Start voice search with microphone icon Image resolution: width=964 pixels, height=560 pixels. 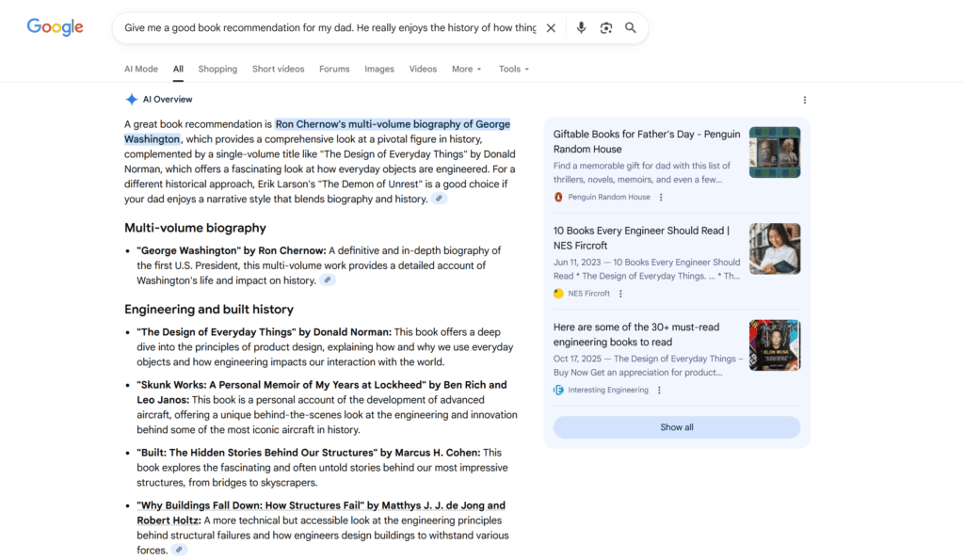coord(581,28)
